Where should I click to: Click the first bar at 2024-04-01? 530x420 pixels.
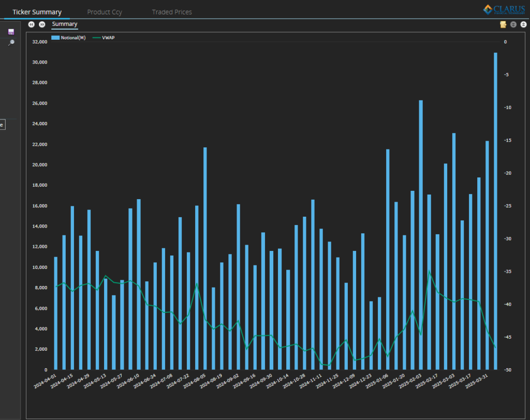pyautogui.click(x=56, y=313)
